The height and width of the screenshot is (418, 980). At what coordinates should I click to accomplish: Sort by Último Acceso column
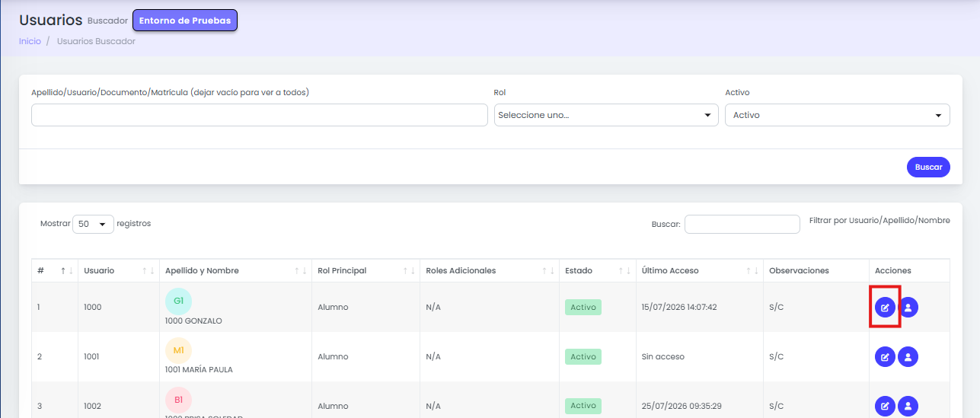point(700,270)
